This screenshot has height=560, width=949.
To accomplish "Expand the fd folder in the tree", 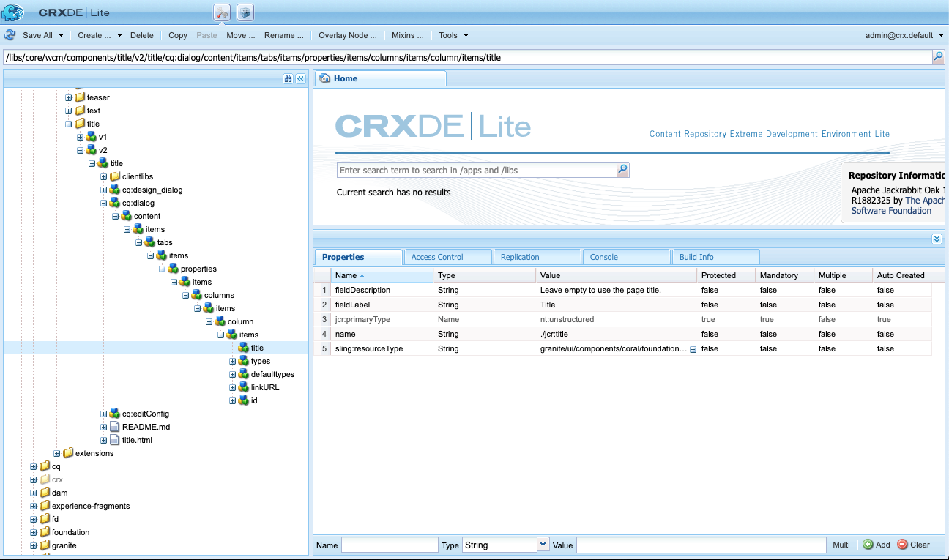I will pyautogui.click(x=34, y=519).
